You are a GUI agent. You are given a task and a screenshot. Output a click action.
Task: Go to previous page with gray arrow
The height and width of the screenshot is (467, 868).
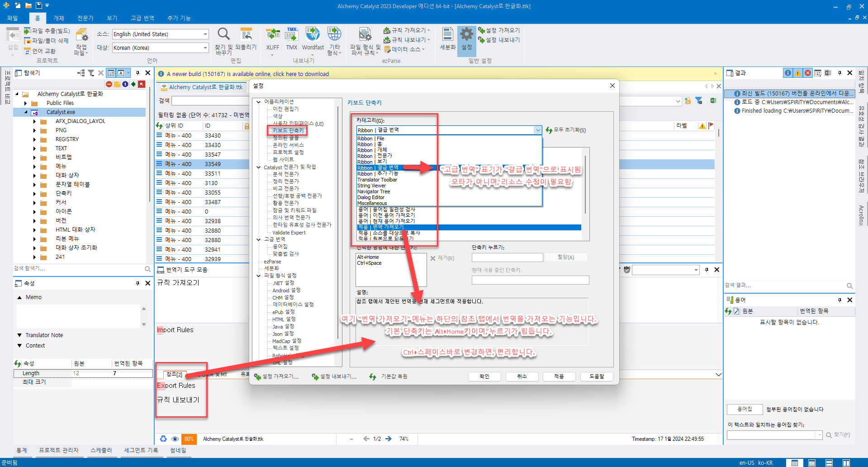pyautogui.click(x=366, y=438)
